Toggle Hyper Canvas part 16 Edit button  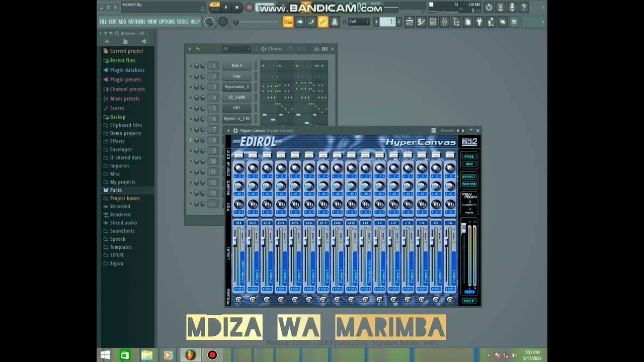(450, 155)
